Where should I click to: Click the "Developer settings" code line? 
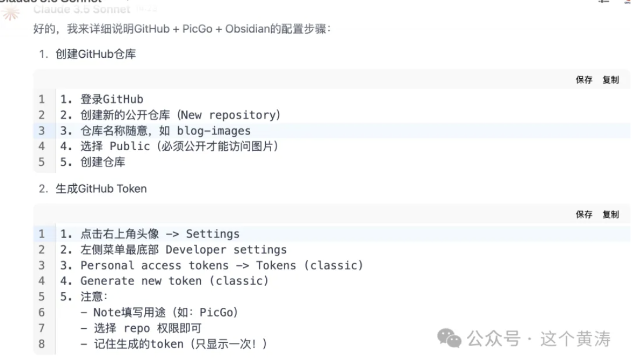coord(173,250)
